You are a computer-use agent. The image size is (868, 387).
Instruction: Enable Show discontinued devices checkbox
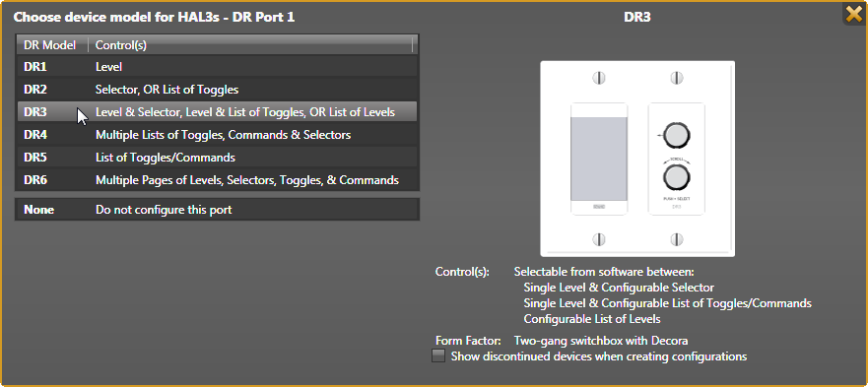pos(438,356)
